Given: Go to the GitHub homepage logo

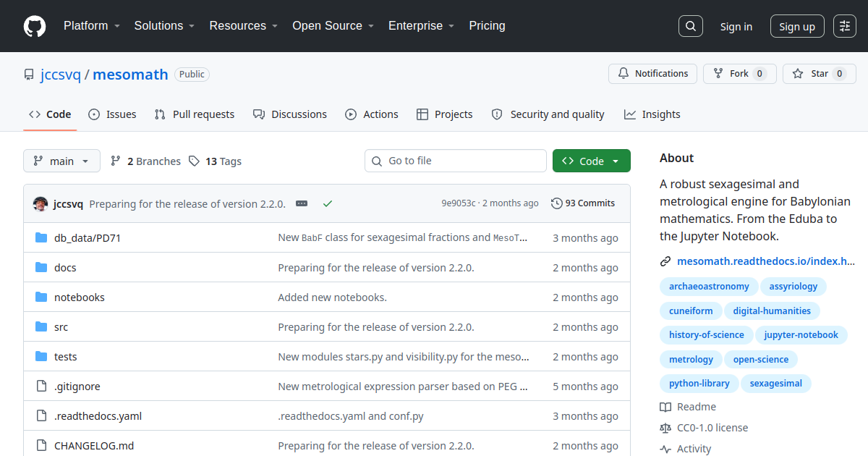Looking at the screenshot, I should (x=35, y=26).
